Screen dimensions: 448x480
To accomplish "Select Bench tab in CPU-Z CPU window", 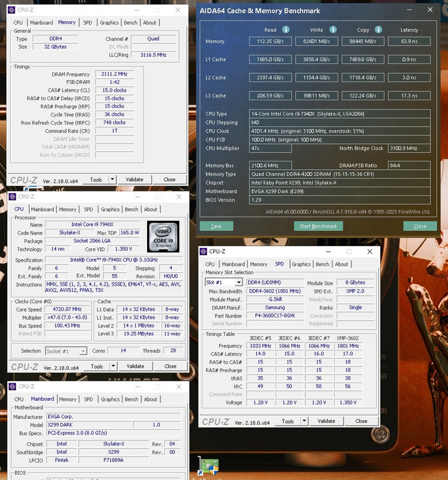I will pos(132,209).
